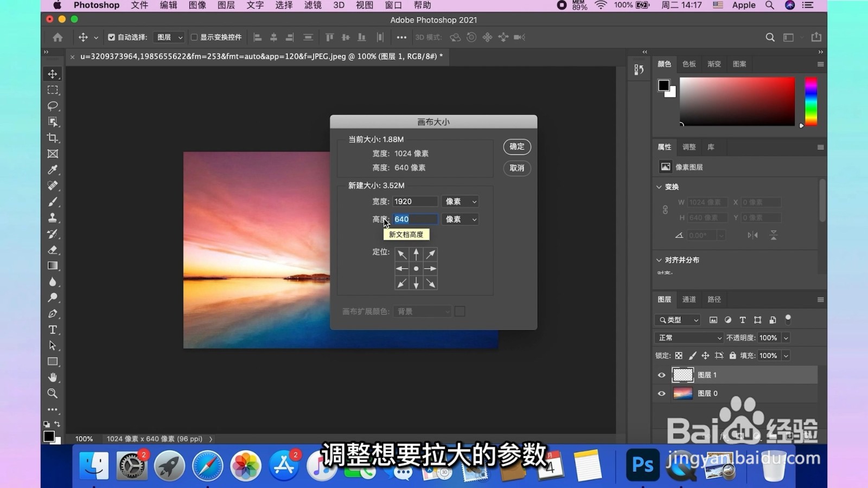
Task: Open the 文件 menu
Action: click(x=139, y=5)
